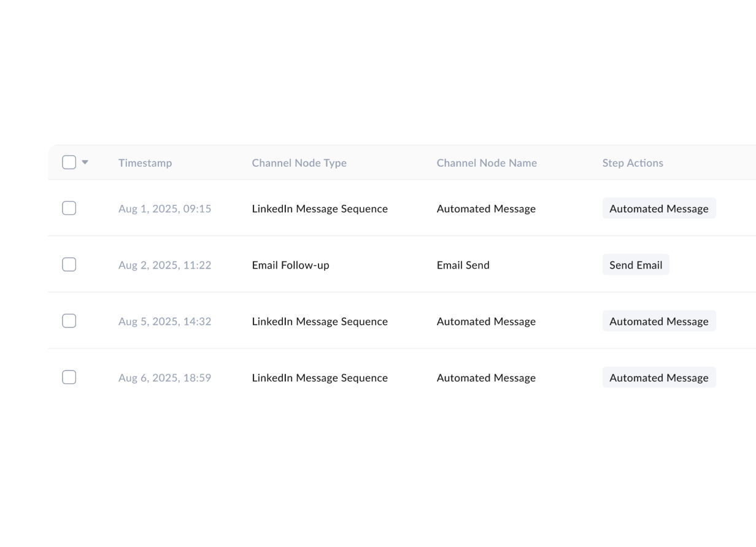Sort the table by Timestamp column

145,163
